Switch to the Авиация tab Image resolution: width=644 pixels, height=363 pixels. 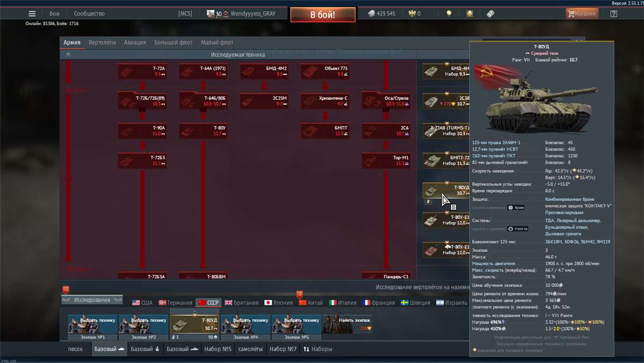pos(135,42)
